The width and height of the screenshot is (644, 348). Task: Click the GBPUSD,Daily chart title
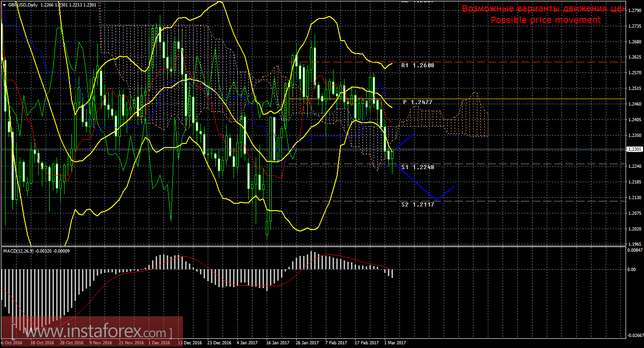coord(23,5)
